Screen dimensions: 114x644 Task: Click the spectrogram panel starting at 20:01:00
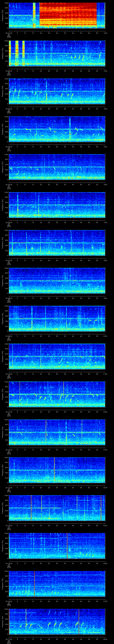pyautogui.click(x=57, y=16)
